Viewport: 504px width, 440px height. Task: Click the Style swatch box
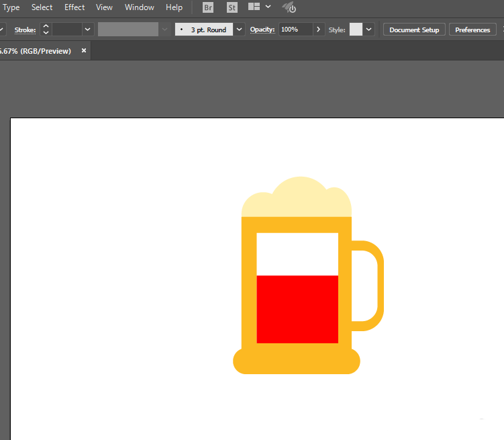[356, 30]
